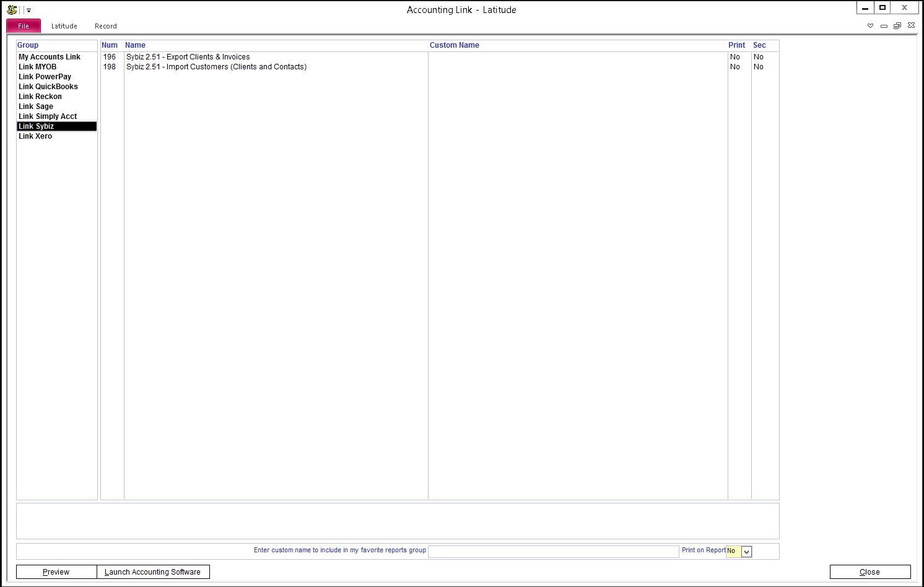The height and width of the screenshot is (587, 924).
Task: Select Sybiz 2.51 - Import Customers row
Action: click(440, 67)
